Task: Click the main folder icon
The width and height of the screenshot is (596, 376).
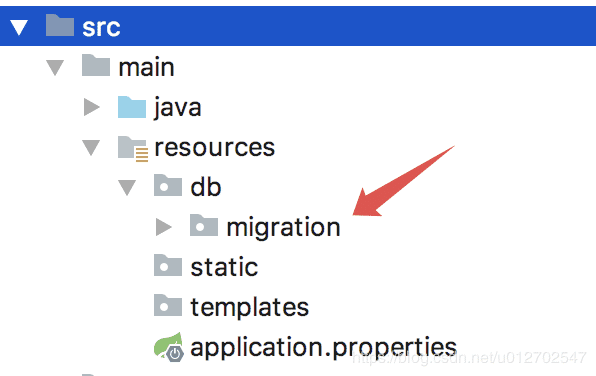Action: tap(96, 65)
